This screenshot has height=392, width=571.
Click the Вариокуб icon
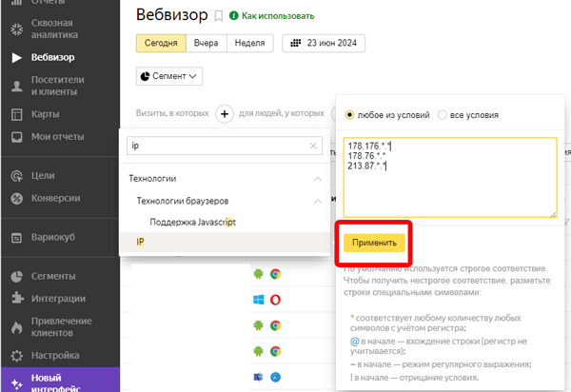click(x=17, y=239)
